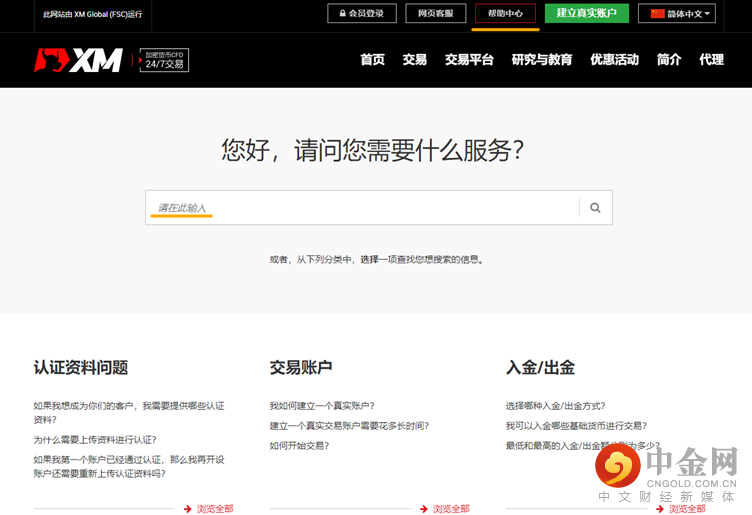Click the 认证资料问题 heading
752x515 pixels.
81,368
